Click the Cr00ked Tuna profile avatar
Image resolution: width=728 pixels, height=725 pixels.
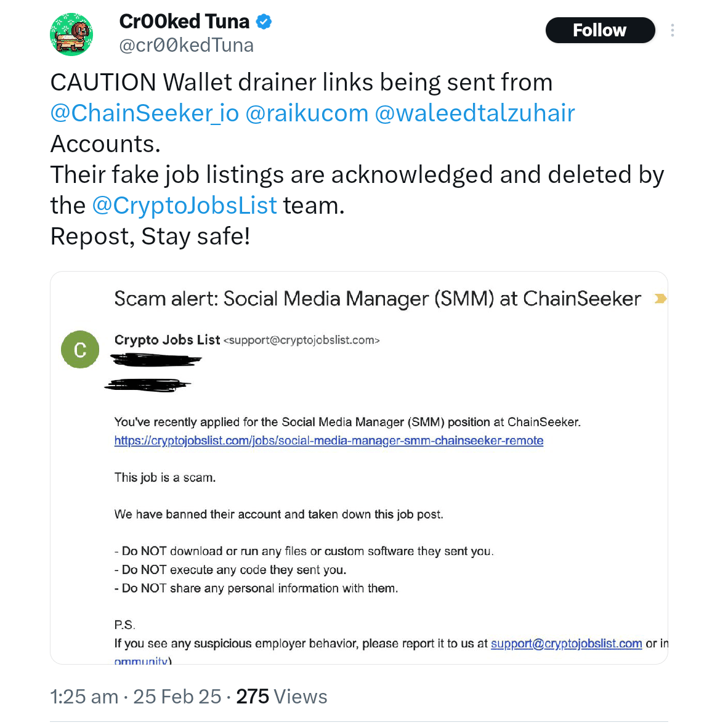71,34
